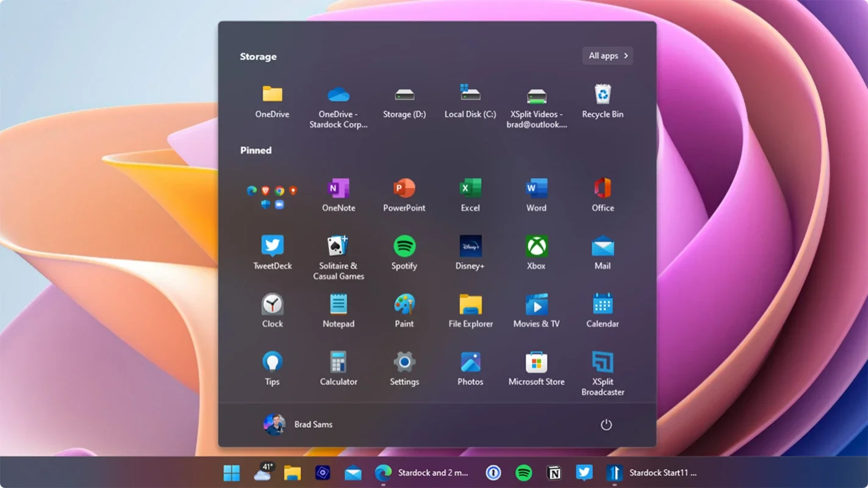Open the weather widget showing 41°
This screenshot has width=868, height=488.
tap(264, 472)
